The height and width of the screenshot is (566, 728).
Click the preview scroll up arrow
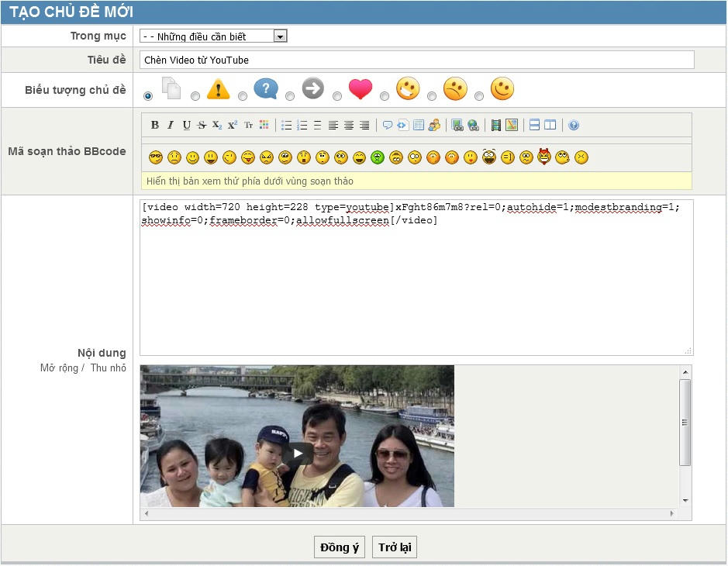(685, 372)
